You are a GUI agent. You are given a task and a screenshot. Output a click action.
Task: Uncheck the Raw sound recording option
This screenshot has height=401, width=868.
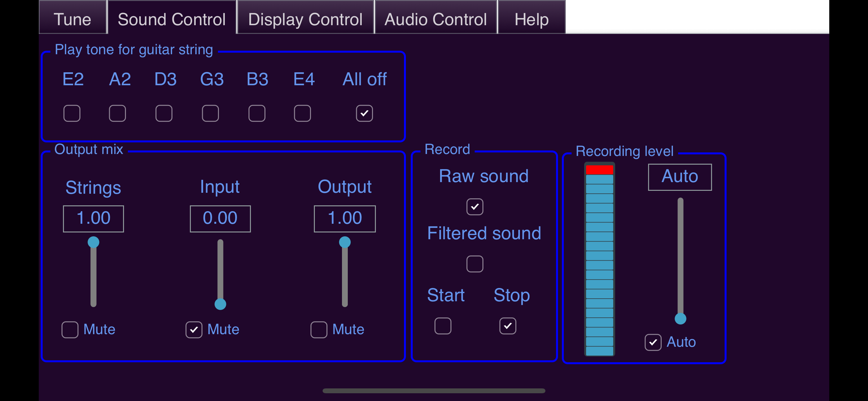click(x=475, y=207)
